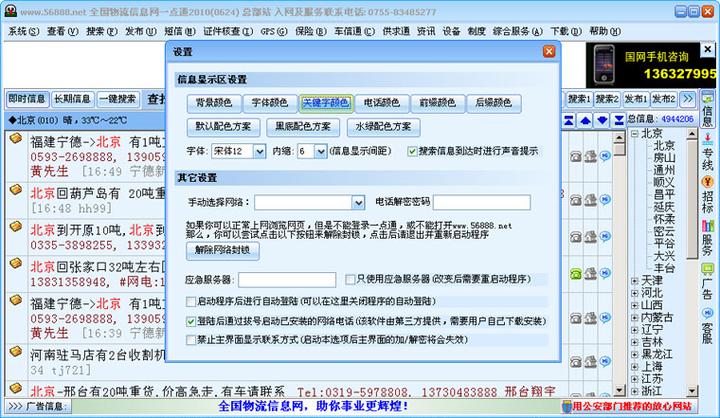
Task: Expand the 辽宁 tree node
Action: [x=635, y=330]
